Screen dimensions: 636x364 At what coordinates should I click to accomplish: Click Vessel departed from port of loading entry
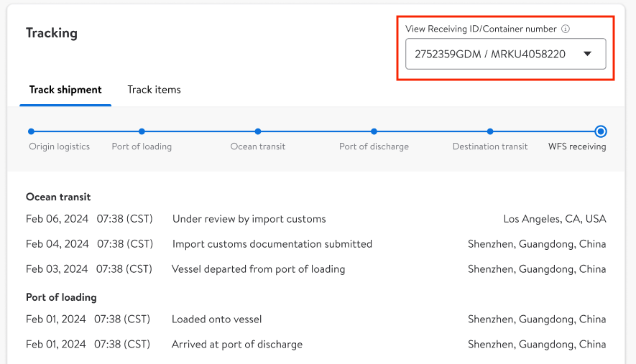click(258, 269)
